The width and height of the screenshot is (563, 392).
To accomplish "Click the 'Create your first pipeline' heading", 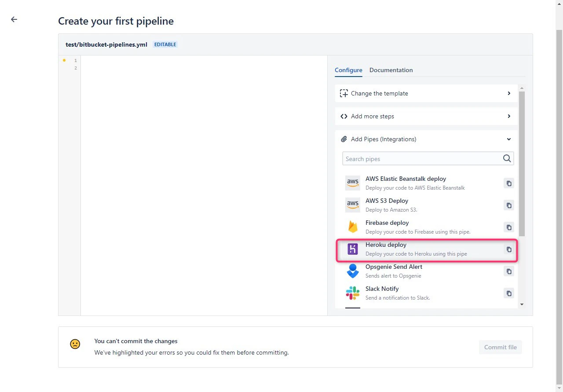I will (x=116, y=21).
